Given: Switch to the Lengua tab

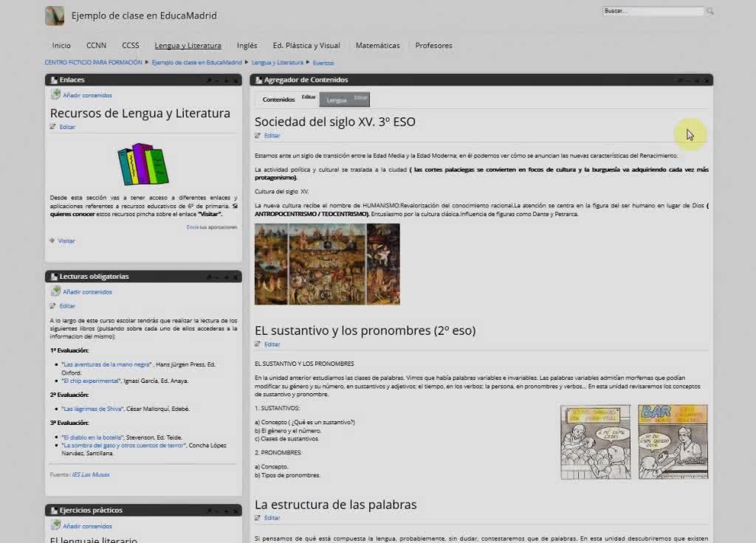Looking at the screenshot, I should coord(337,100).
